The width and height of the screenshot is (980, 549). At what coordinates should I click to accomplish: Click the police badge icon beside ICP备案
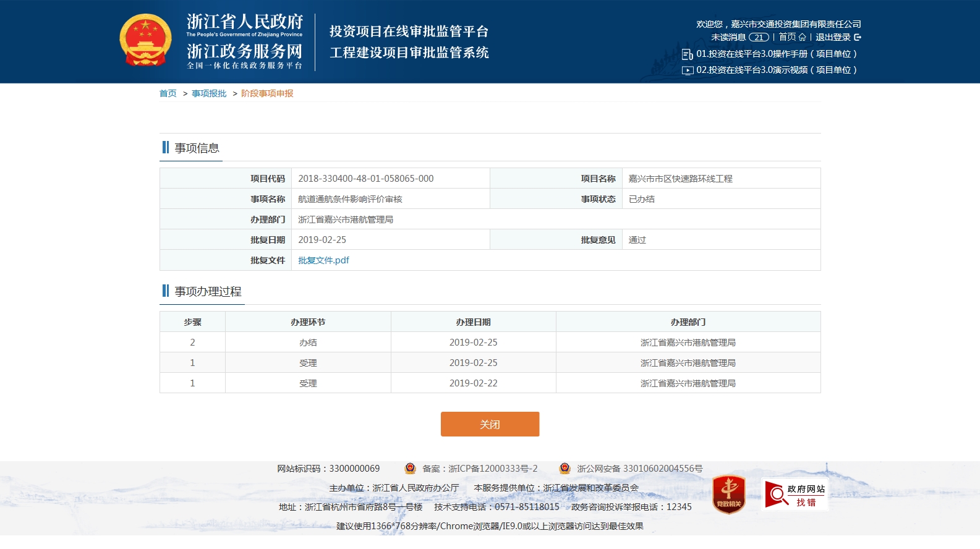tap(410, 469)
